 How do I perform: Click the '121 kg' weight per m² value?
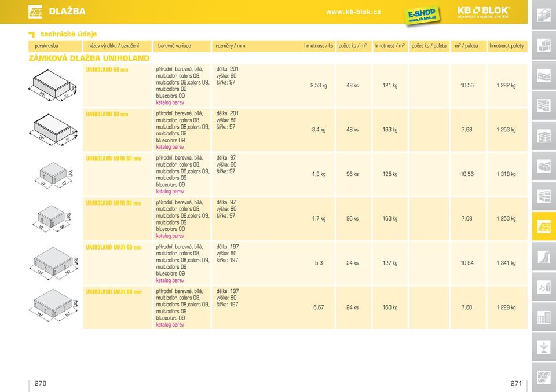[x=390, y=86]
